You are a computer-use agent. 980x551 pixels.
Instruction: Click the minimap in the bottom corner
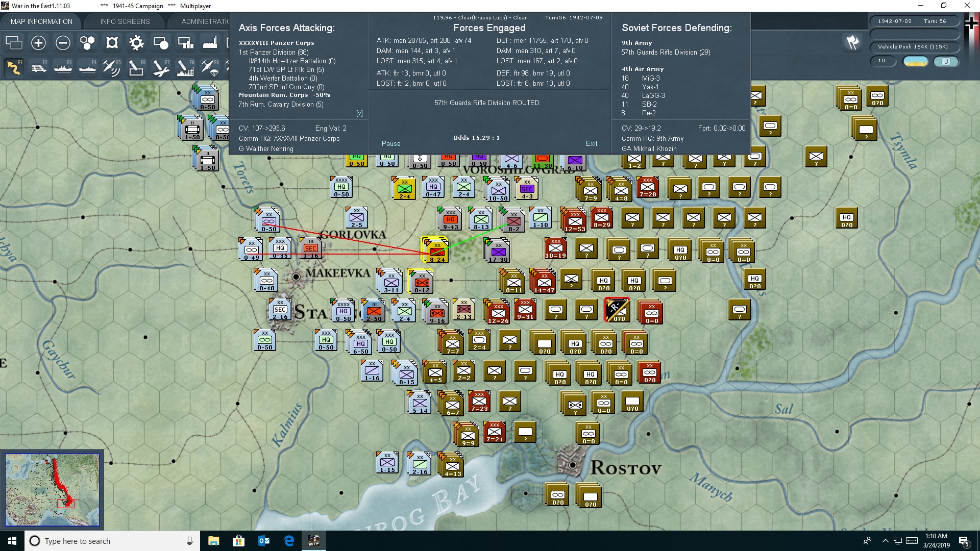pyautogui.click(x=52, y=490)
